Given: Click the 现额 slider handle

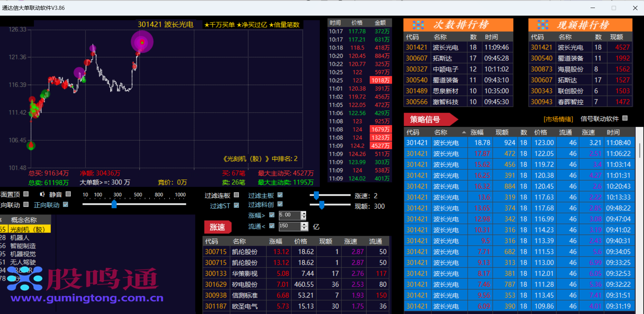Looking at the screenshot, I should click(321, 206).
